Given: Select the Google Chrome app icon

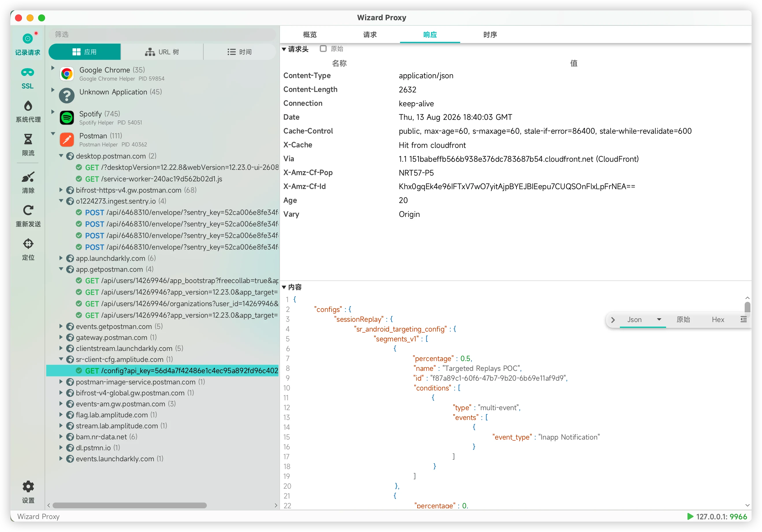Looking at the screenshot, I should point(67,74).
